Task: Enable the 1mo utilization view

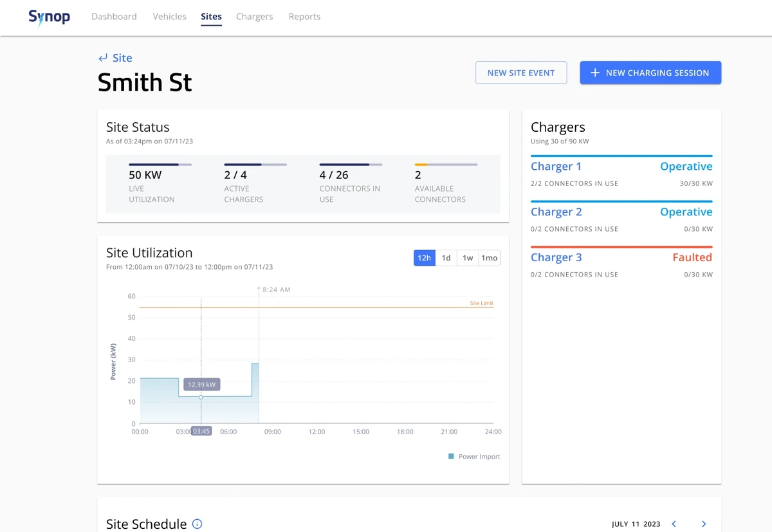Action: [x=489, y=257]
